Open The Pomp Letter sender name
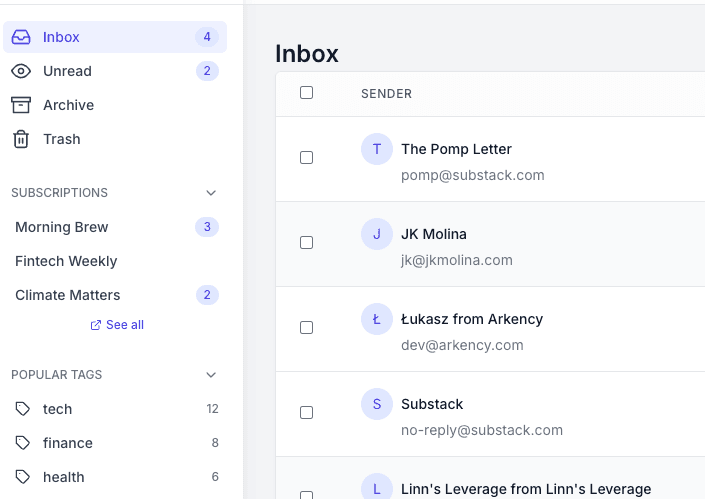The height and width of the screenshot is (499, 705). pyautogui.click(x=456, y=149)
